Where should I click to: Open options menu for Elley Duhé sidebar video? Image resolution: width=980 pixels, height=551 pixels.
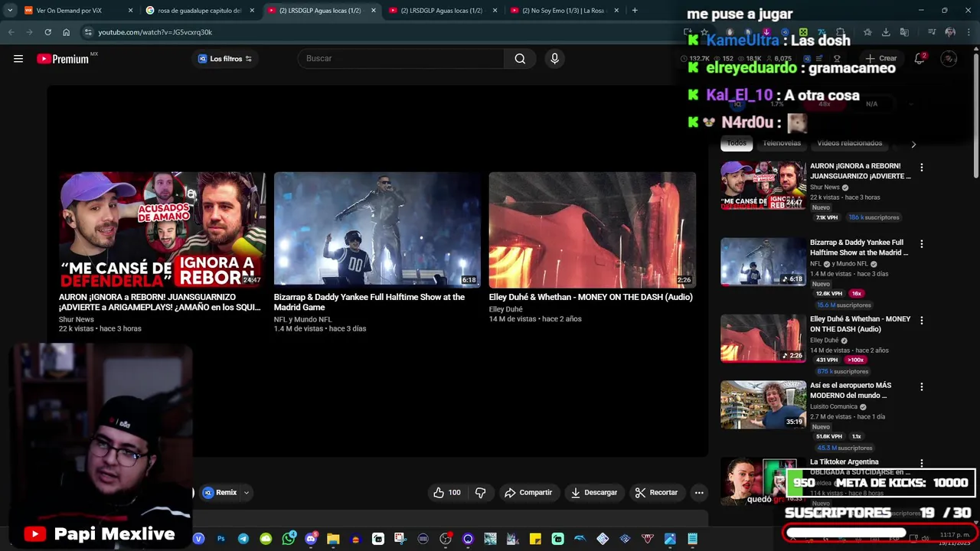(922, 321)
